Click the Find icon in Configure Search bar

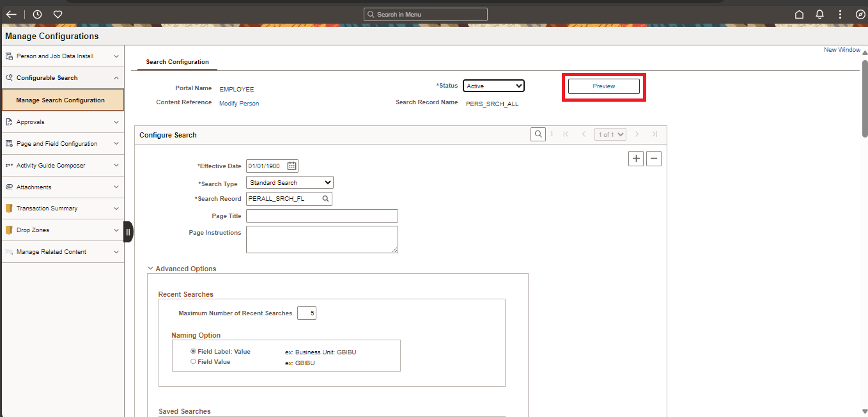pyautogui.click(x=538, y=134)
